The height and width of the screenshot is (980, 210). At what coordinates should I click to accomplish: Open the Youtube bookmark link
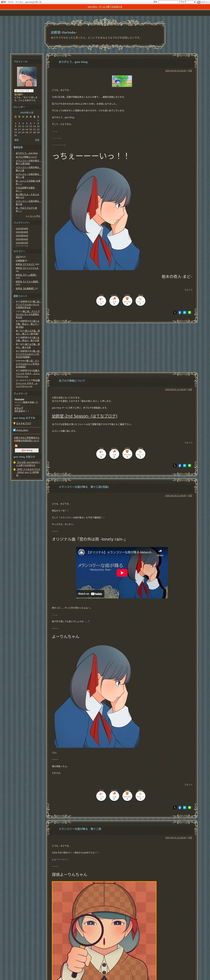[19, 400]
